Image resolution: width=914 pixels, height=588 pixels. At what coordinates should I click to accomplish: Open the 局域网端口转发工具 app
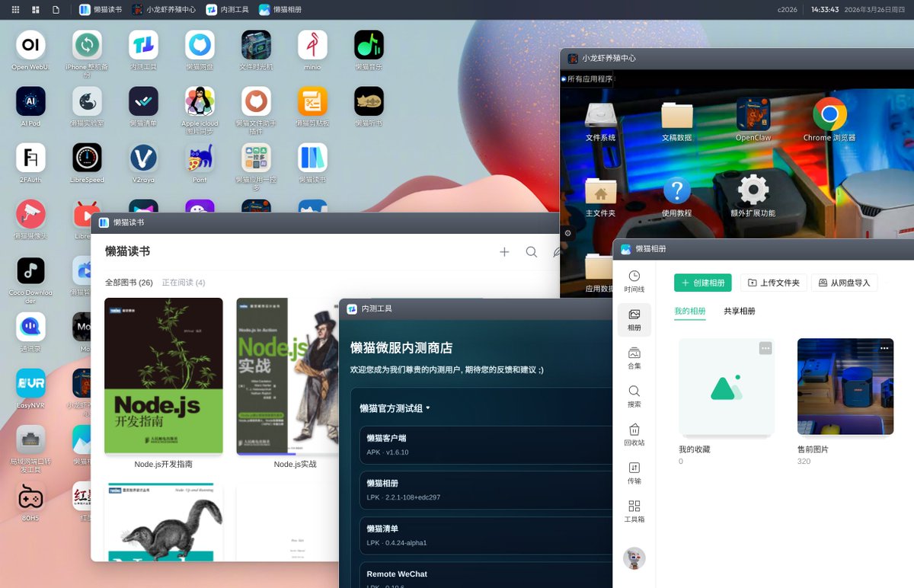tap(30, 439)
